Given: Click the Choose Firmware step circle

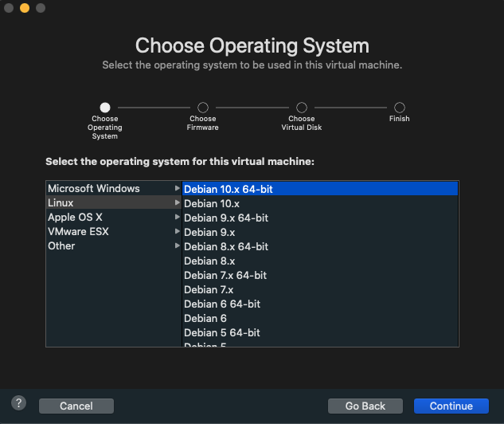Looking at the screenshot, I should click(x=203, y=107).
